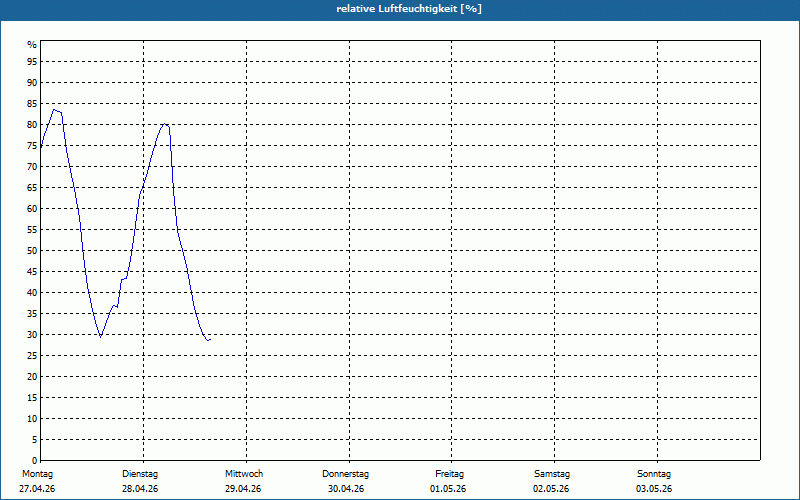
Task: Click the y-axis value '80'
Action: coord(32,124)
